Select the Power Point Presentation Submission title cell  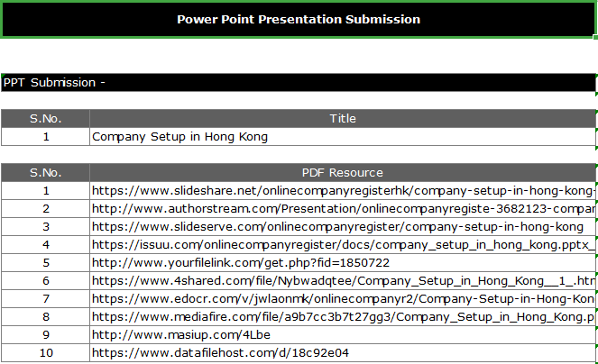point(298,19)
